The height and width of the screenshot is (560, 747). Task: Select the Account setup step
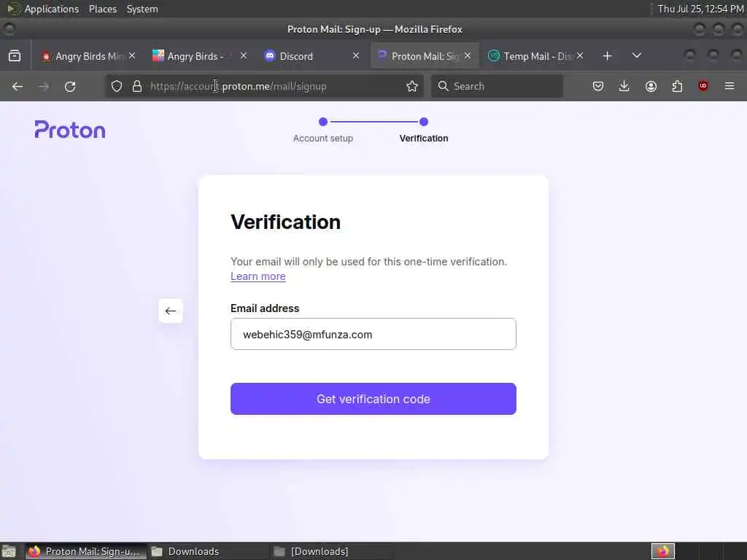[323, 130]
